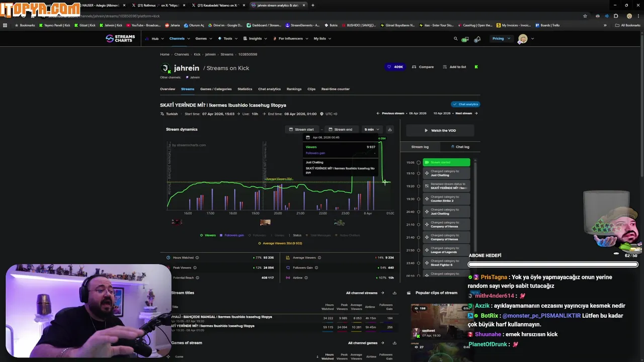Open the Botrix bookmark
The width and height of the screenshot is (644, 362).
[x=331, y=25]
